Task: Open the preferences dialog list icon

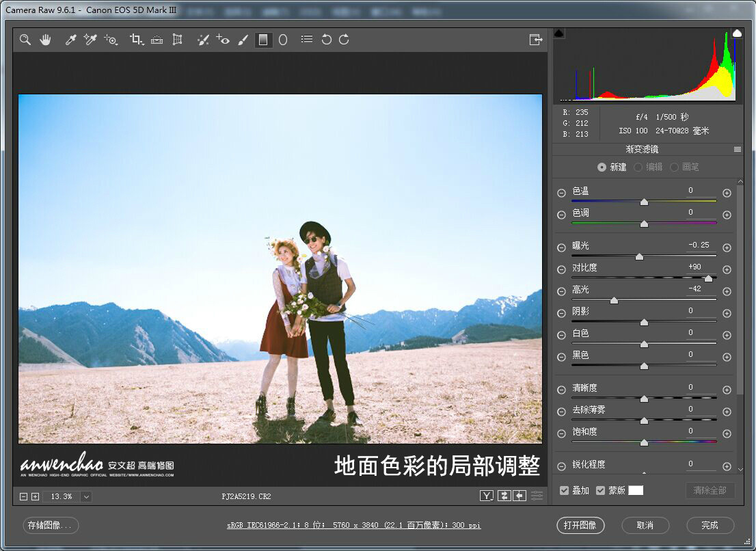Action: pyautogui.click(x=307, y=39)
